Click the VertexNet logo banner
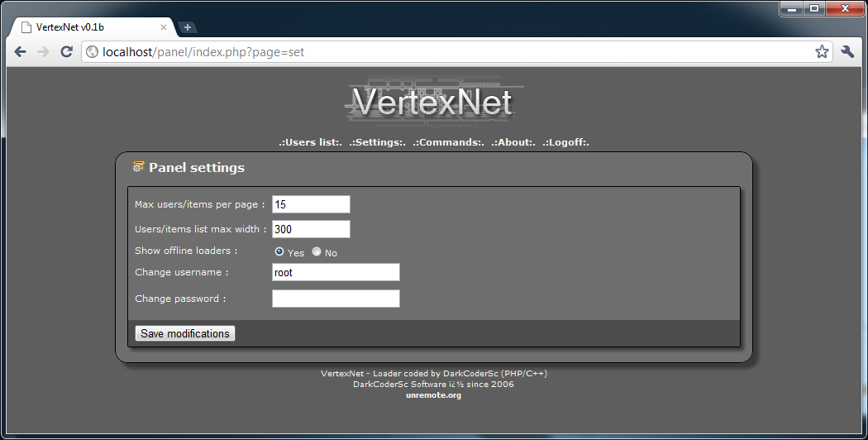 pos(434,102)
